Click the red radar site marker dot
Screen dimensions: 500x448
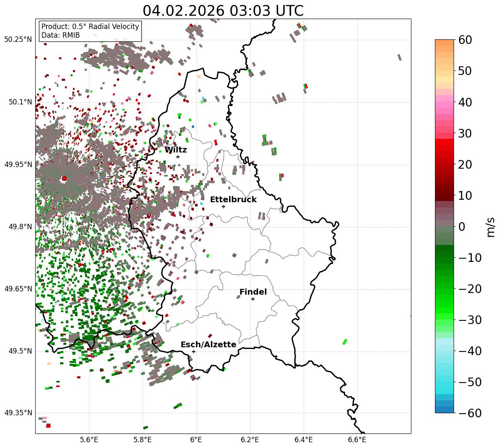click(x=64, y=179)
